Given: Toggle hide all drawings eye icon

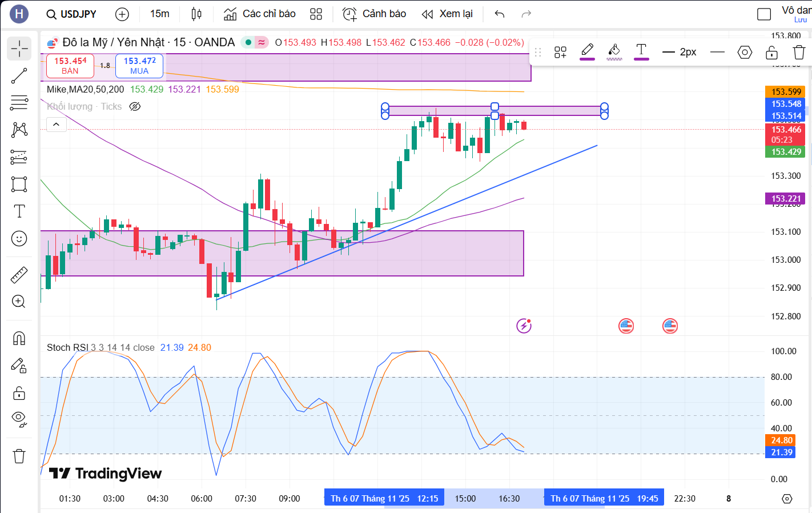Looking at the screenshot, I should click(19, 419).
